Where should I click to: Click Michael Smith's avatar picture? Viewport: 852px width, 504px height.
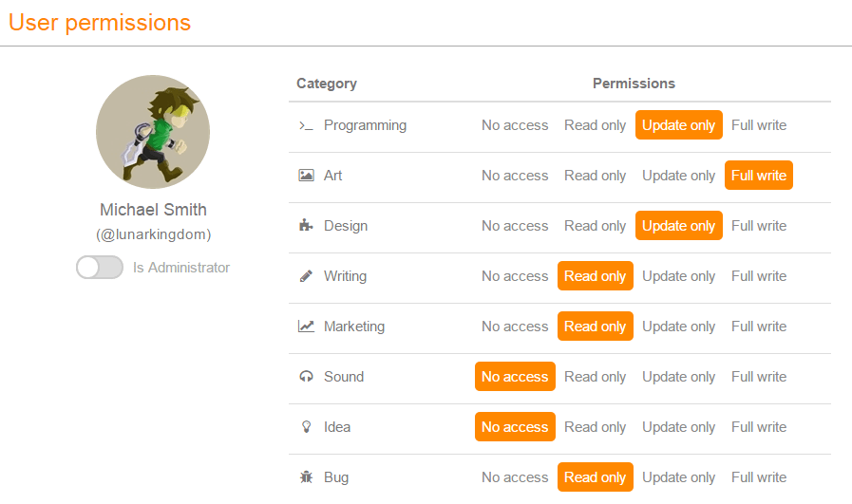pyautogui.click(x=153, y=132)
